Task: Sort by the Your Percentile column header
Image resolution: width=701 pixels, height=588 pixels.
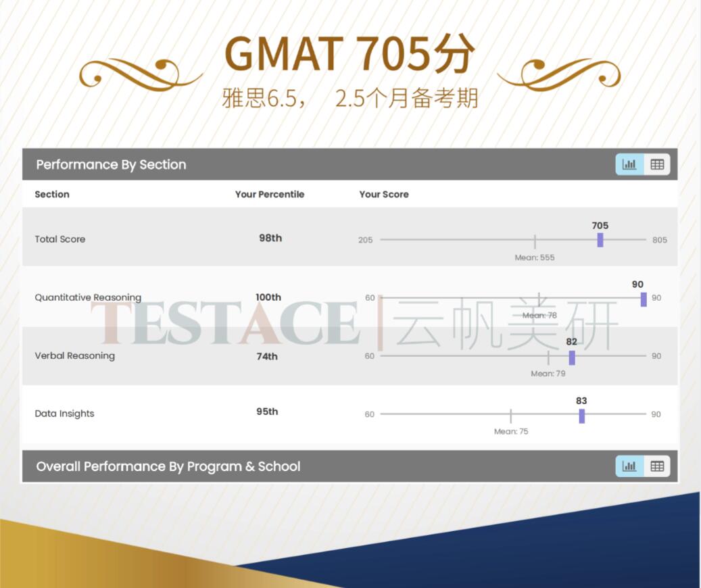Action: (270, 195)
